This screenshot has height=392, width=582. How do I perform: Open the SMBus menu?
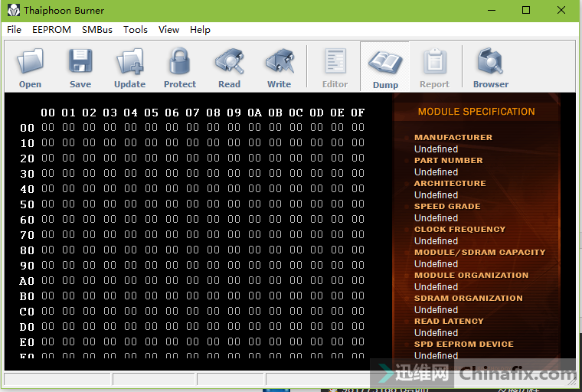(x=97, y=30)
